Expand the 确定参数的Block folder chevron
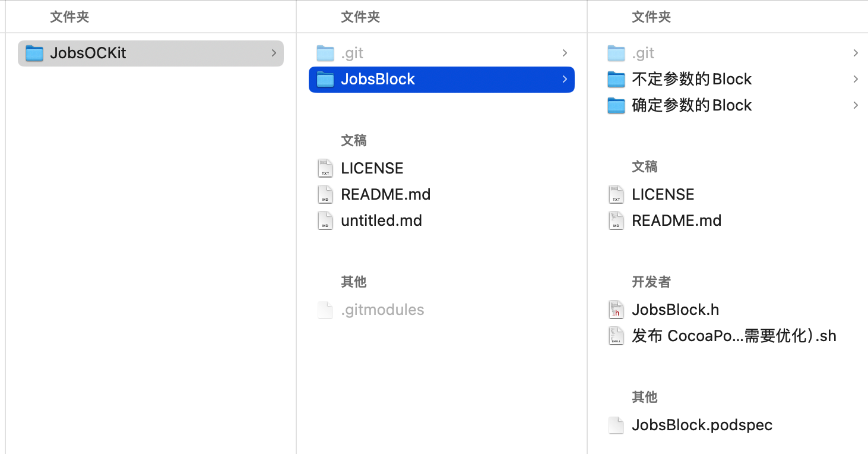 point(856,105)
